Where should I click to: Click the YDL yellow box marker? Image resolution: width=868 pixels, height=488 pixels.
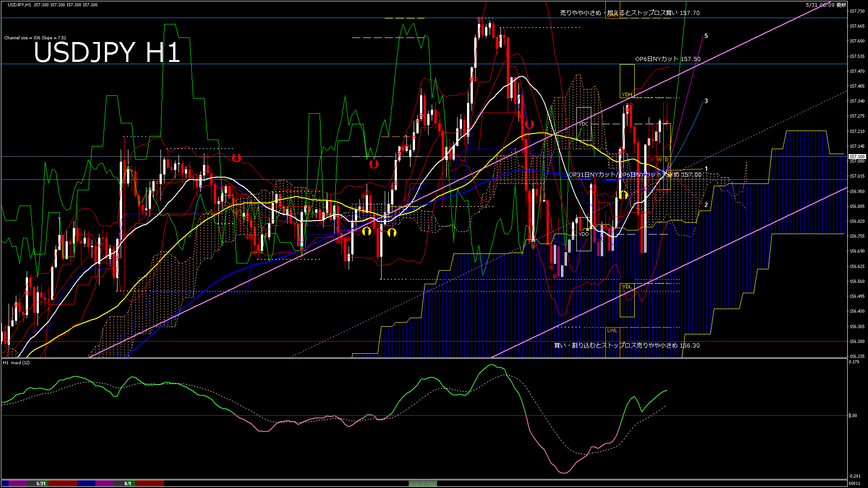(627, 286)
